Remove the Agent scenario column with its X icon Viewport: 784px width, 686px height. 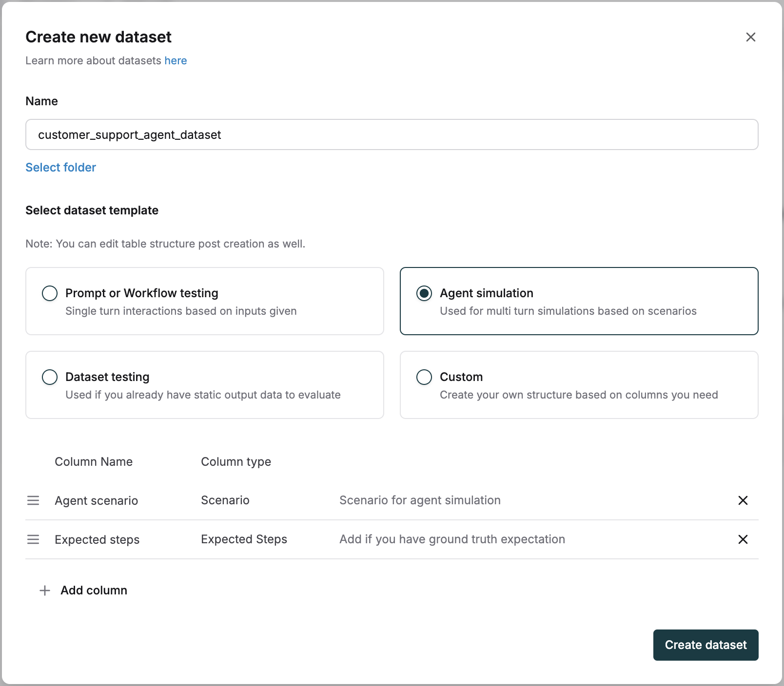click(x=743, y=500)
